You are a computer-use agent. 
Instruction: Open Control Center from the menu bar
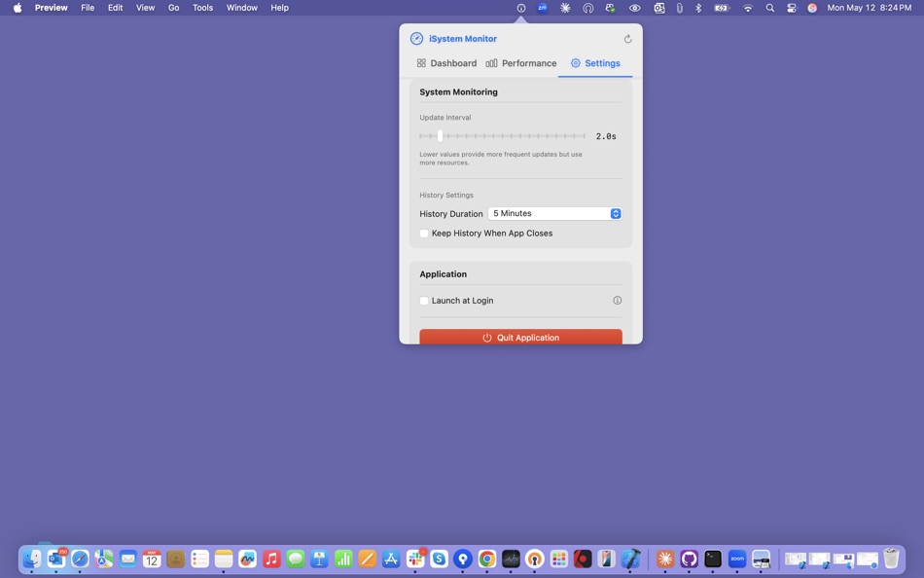791,8
